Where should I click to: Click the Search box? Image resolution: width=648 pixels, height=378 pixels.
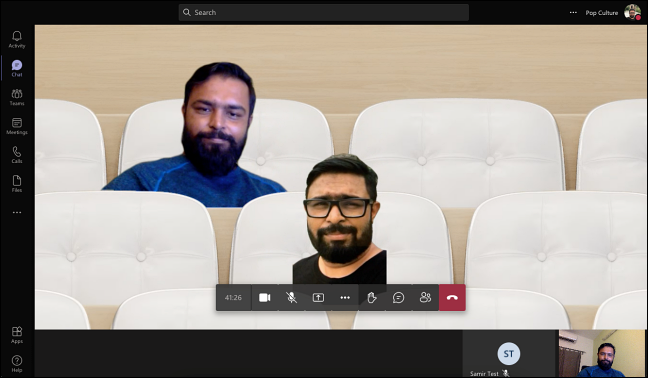point(324,12)
